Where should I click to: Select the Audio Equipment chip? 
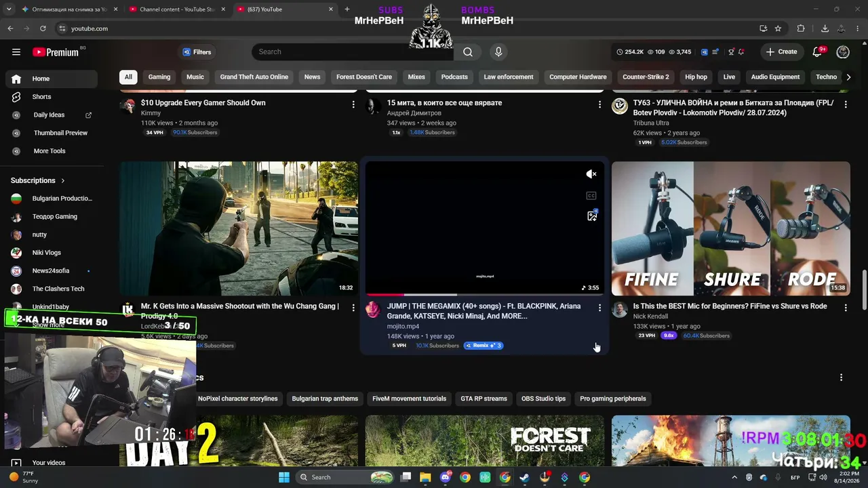[775, 77]
